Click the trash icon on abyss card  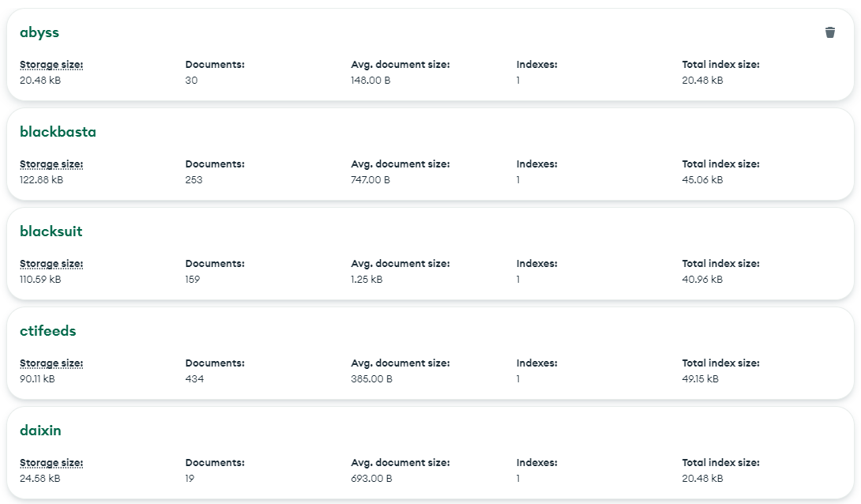(829, 32)
